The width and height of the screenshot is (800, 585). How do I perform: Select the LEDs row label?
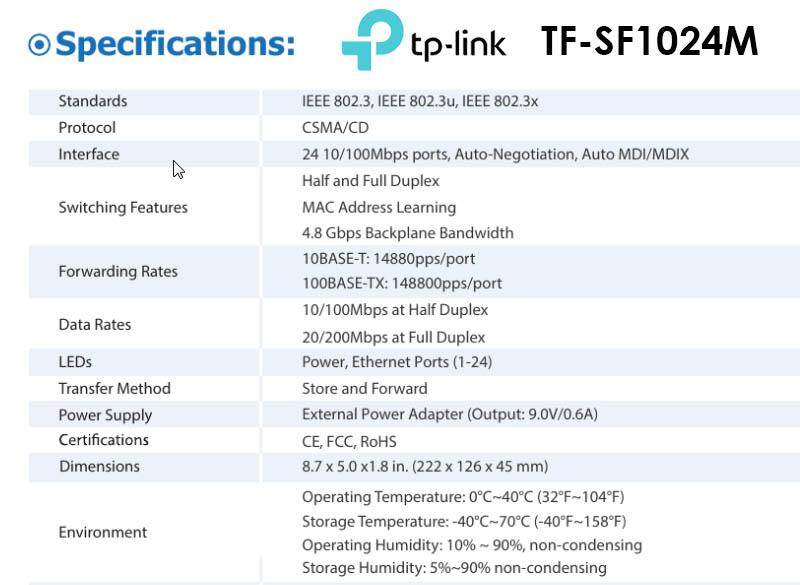(75, 362)
